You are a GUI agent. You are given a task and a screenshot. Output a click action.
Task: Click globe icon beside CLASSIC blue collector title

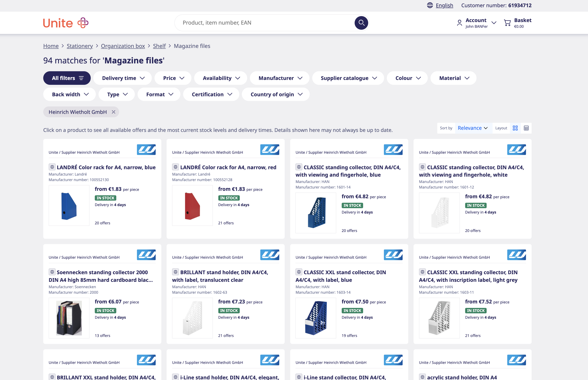tap(299, 167)
